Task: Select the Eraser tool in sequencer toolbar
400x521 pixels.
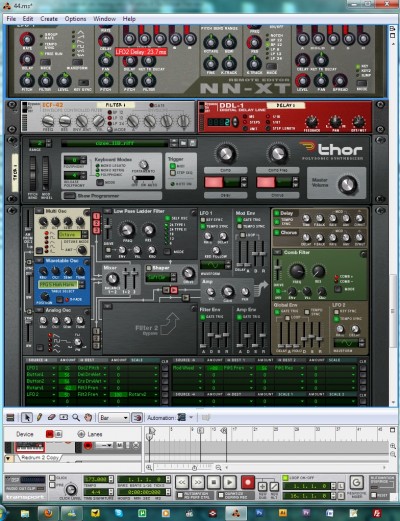Action: [x=51, y=417]
